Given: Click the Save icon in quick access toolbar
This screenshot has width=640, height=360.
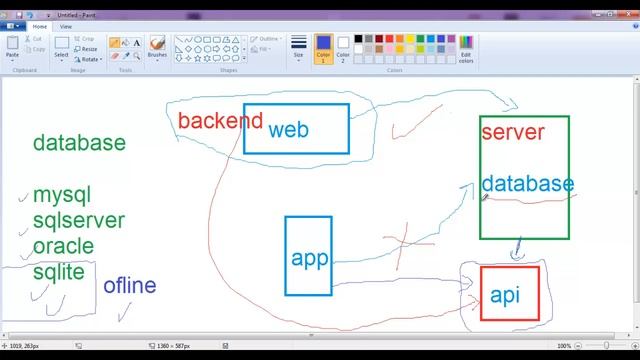Looking at the screenshot, I should click(x=19, y=15).
